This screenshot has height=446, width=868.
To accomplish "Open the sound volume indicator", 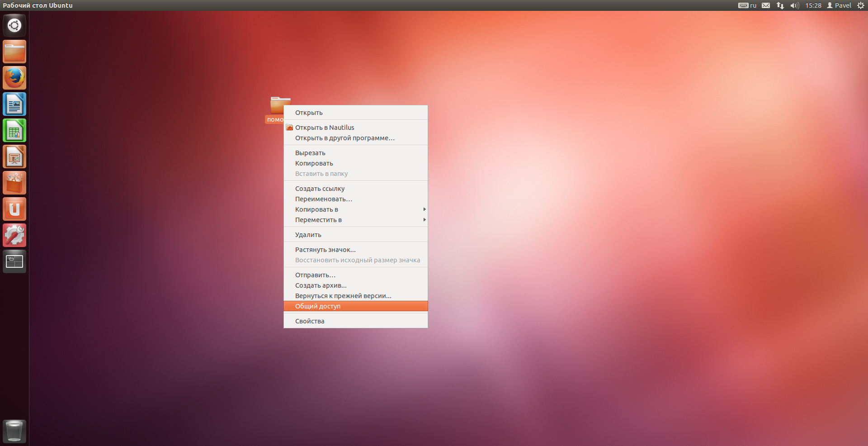I will [x=795, y=5].
